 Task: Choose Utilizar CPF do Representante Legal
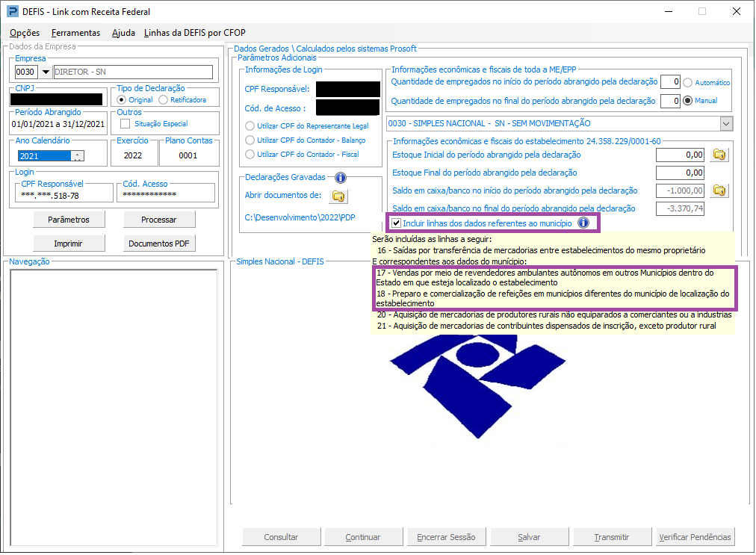(x=250, y=125)
